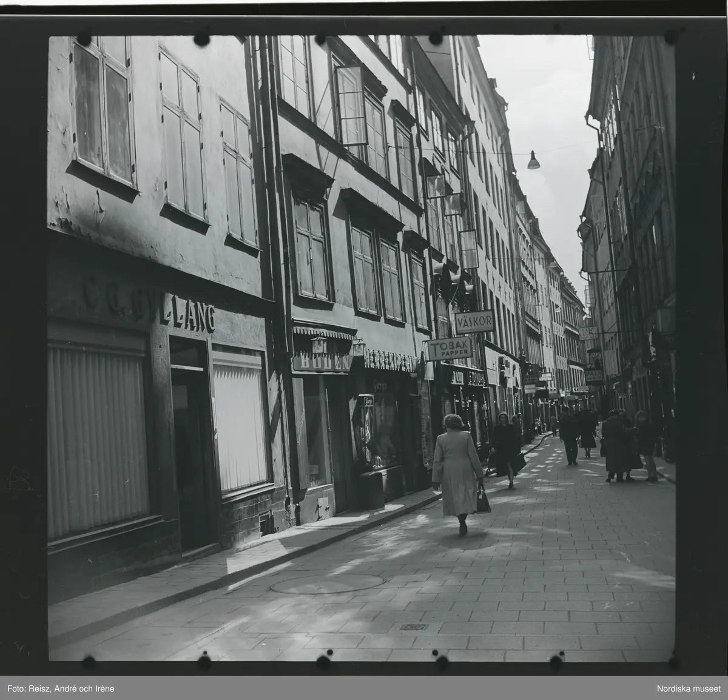Screen dimensions: 728x700
Task: Click the round manhole cover on the street
Action: (x=327, y=584)
